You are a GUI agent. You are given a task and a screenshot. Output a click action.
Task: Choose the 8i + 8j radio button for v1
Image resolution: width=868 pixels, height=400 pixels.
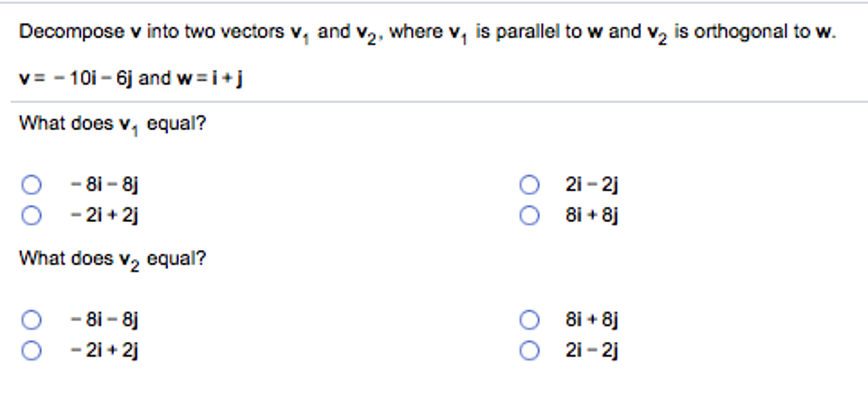point(529,215)
